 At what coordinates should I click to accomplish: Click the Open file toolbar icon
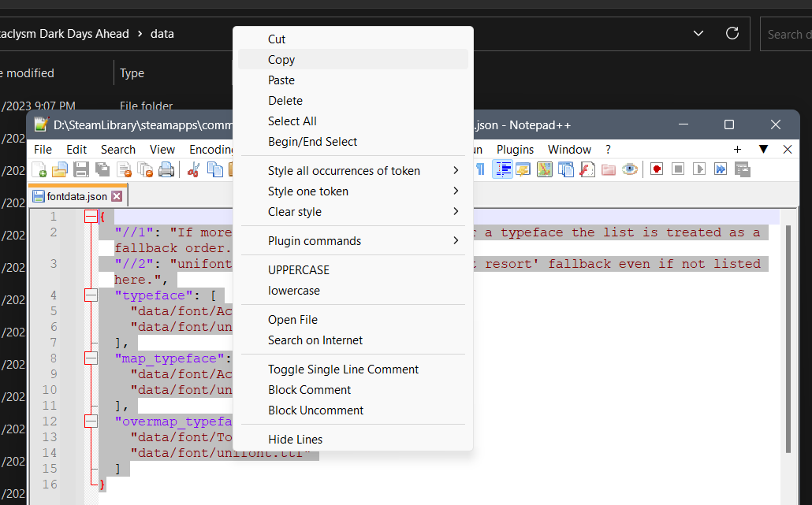[59, 169]
